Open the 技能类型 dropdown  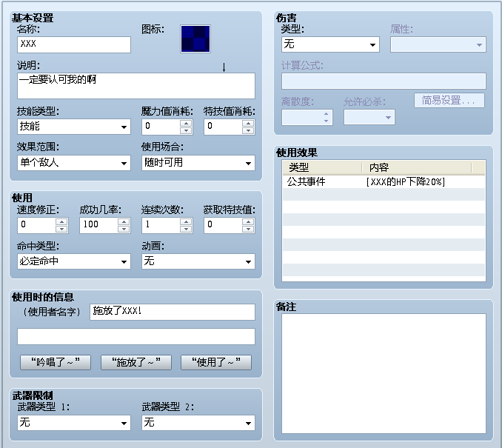coord(74,127)
